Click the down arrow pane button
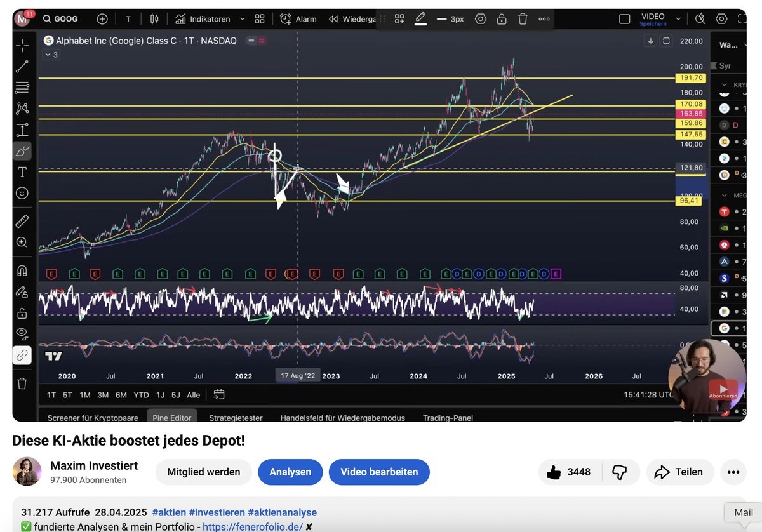 (651, 41)
